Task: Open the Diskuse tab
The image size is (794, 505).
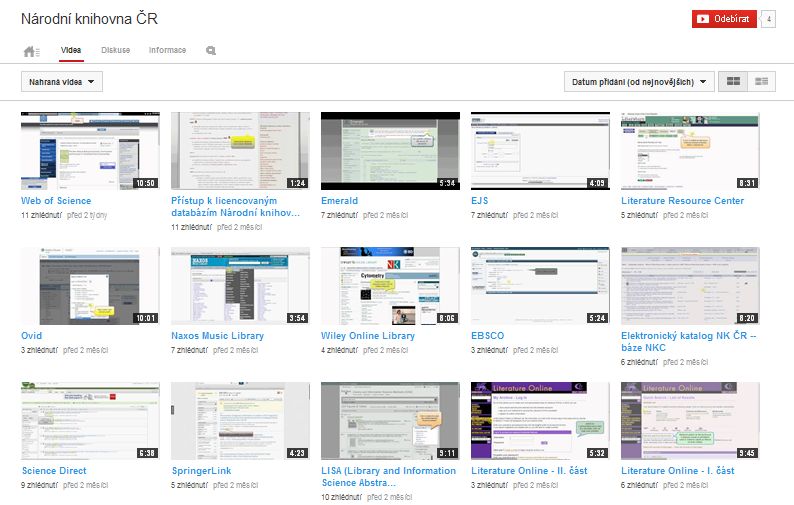Action: coord(115,50)
